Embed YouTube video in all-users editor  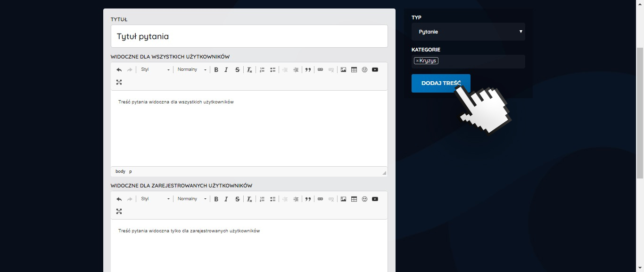(375, 70)
